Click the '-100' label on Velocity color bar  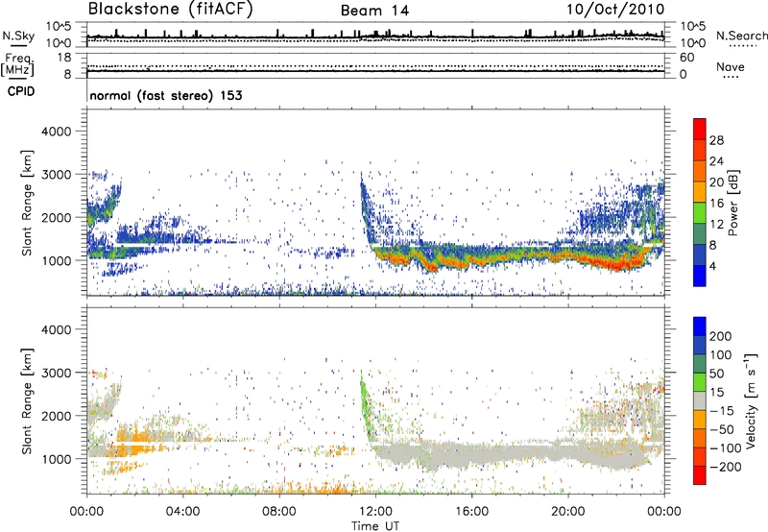point(725,448)
